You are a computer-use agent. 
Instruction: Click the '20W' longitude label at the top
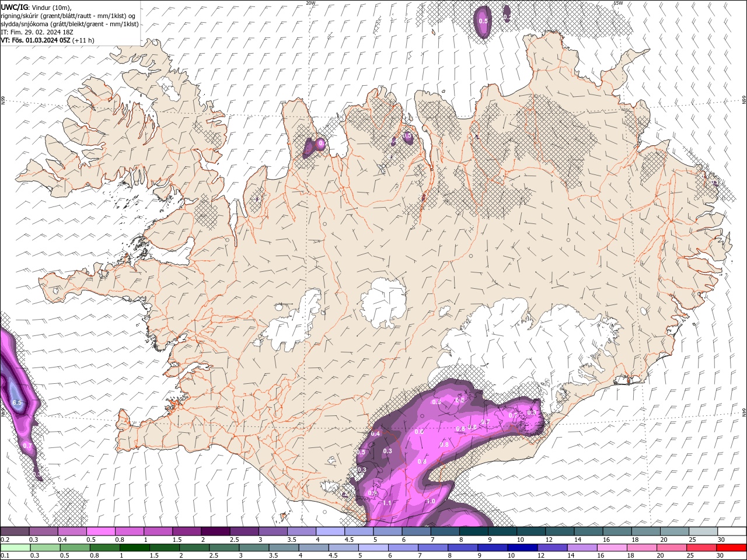pyautogui.click(x=311, y=3)
